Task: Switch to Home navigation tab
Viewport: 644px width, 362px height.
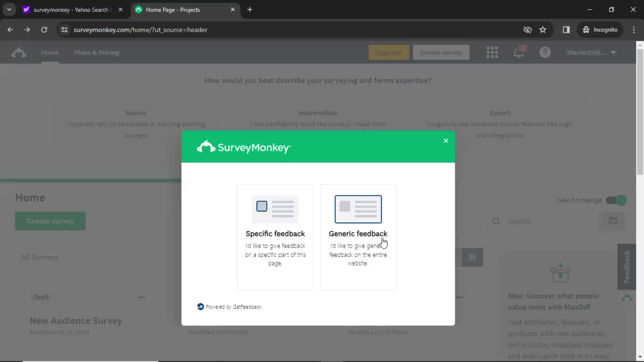Action: coord(50,53)
